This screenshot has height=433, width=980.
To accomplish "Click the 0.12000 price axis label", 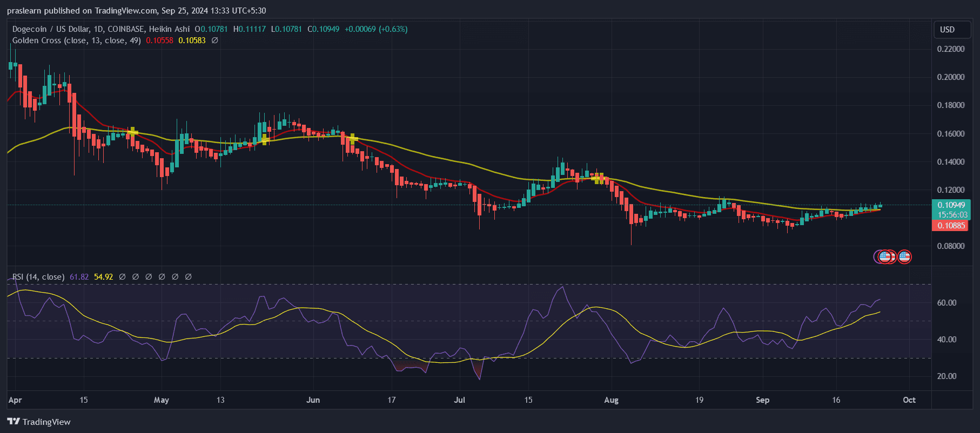I will pyautogui.click(x=951, y=190).
